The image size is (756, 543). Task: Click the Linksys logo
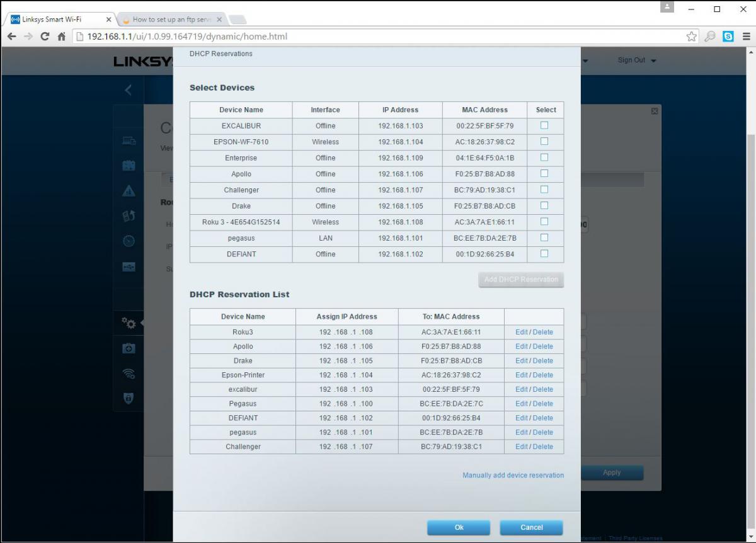(x=143, y=61)
